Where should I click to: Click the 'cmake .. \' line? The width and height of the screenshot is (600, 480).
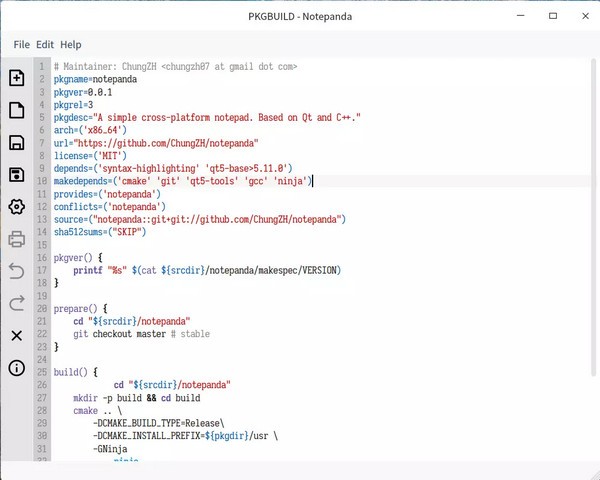(98, 410)
